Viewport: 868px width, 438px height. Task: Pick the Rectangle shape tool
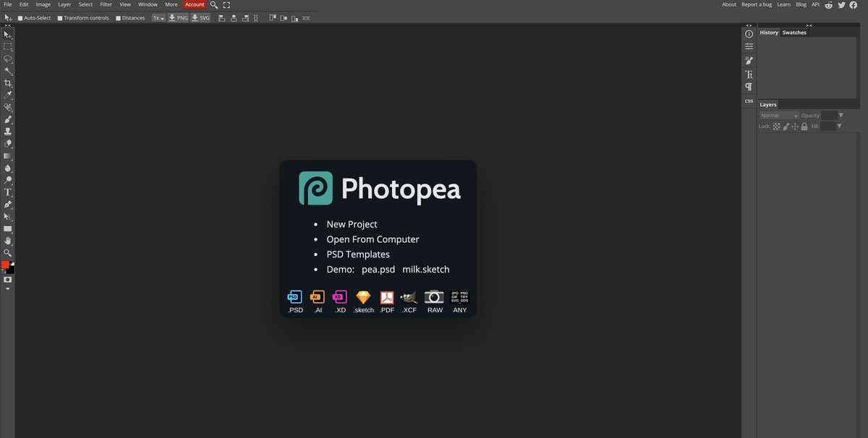point(8,228)
